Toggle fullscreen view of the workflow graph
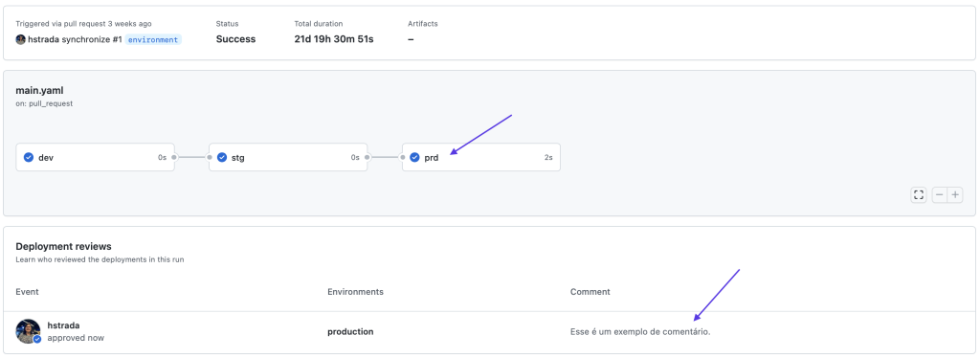This screenshot has height=358, width=980. click(x=918, y=195)
